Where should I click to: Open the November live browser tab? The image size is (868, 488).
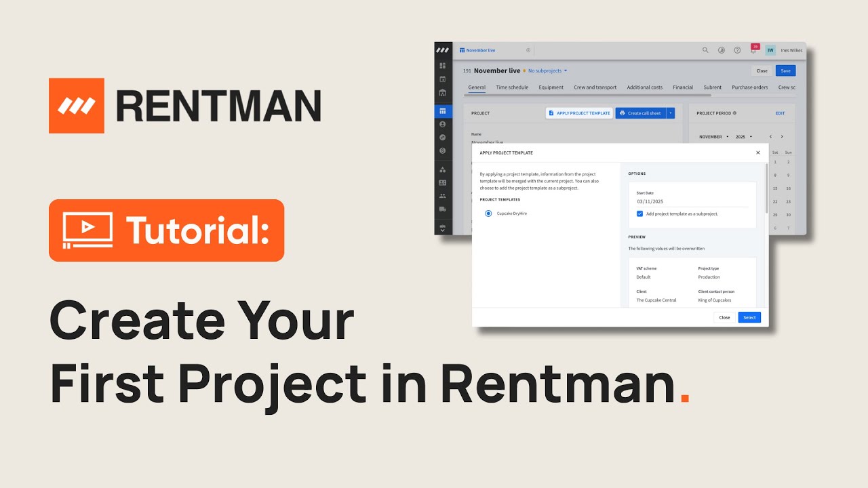[495, 50]
